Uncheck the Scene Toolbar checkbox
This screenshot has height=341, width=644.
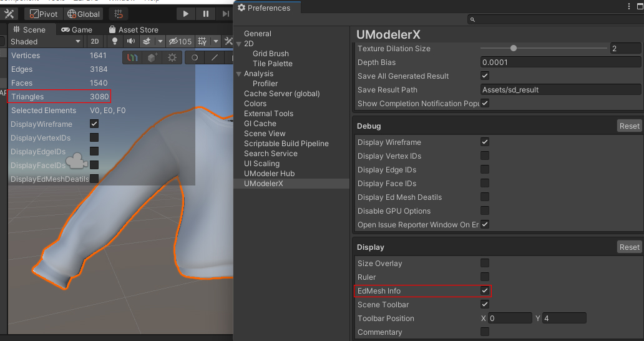pyautogui.click(x=485, y=304)
